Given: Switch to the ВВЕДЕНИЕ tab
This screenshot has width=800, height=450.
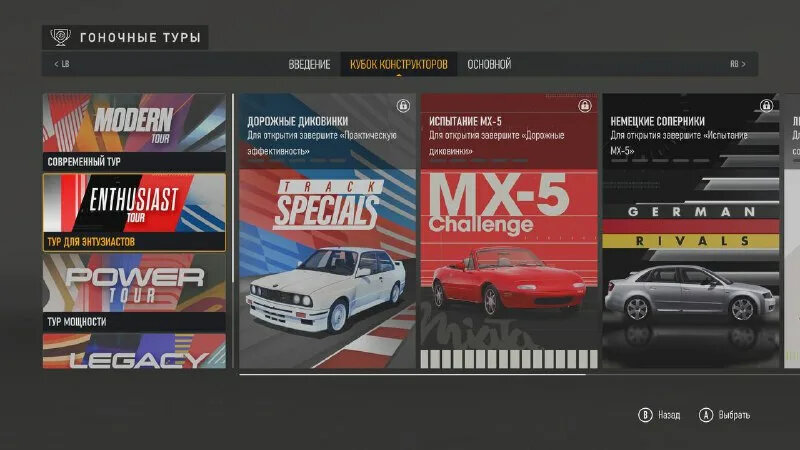Looking at the screenshot, I should click(x=309, y=64).
